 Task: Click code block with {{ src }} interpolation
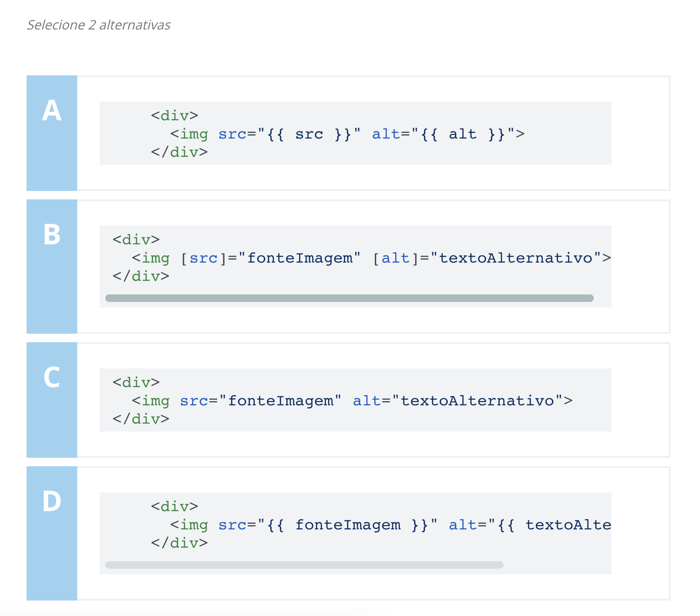point(356,133)
